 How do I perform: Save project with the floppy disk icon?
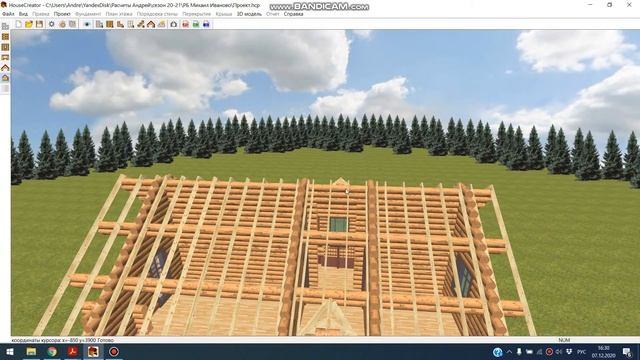pos(39,24)
